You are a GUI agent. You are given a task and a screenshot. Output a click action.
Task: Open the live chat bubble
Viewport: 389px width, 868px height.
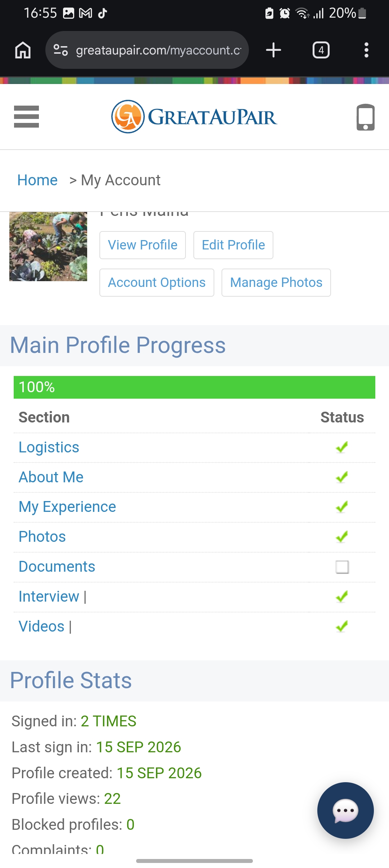[345, 810]
